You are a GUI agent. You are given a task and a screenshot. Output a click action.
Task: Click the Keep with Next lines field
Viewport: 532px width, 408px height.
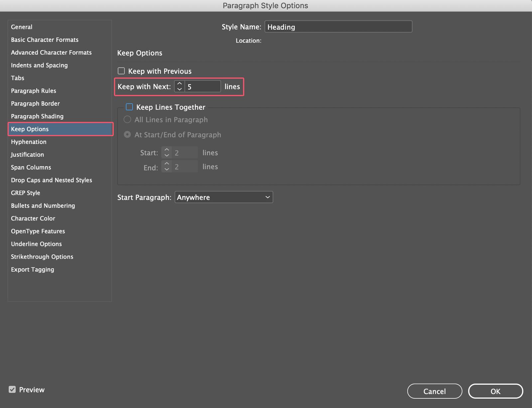202,86
